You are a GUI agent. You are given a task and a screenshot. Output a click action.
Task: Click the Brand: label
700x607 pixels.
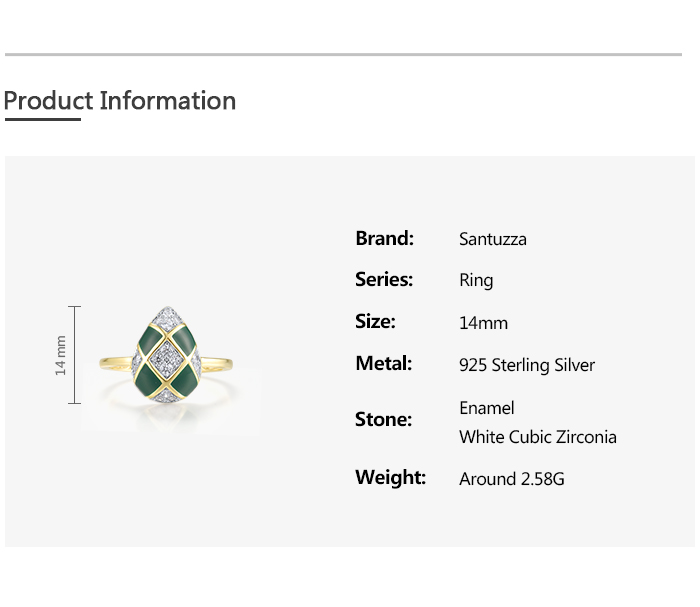(x=384, y=238)
